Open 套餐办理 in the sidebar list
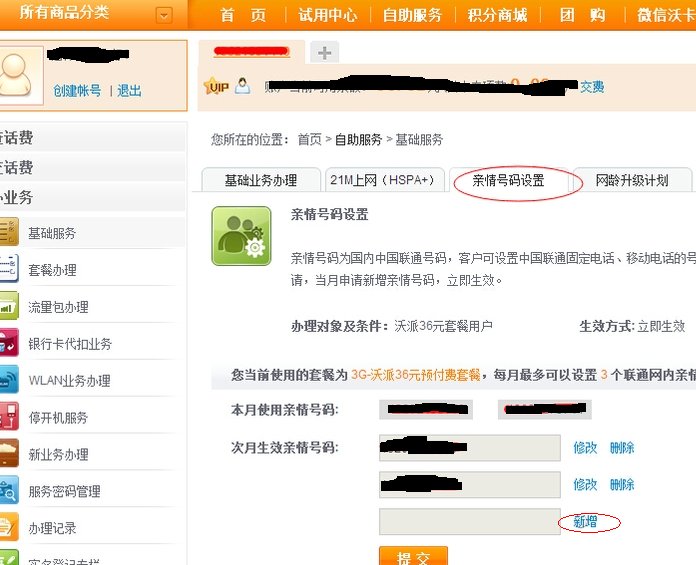 [52, 270]
